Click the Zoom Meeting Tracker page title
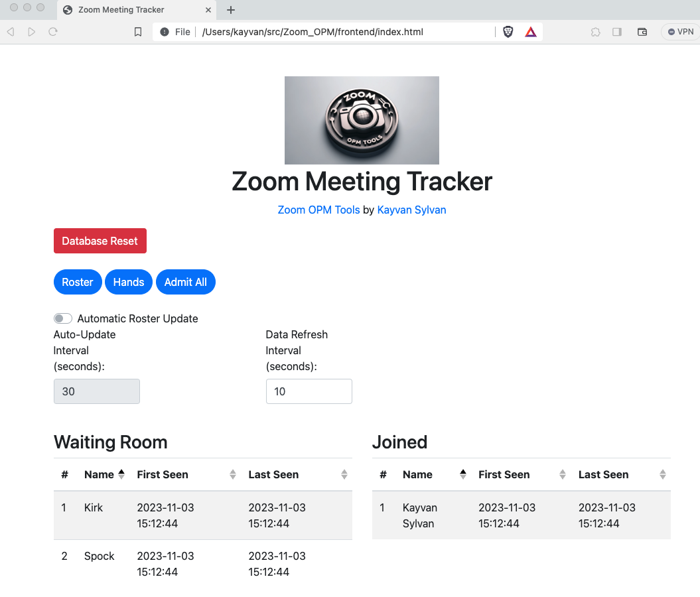This screenshot has height=597, width=700. pos(362,182)
